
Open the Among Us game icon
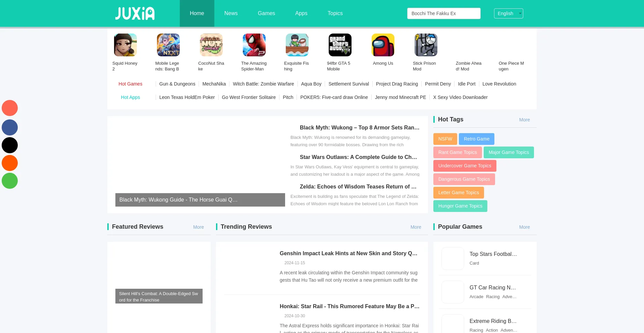(x=383, y=45)
